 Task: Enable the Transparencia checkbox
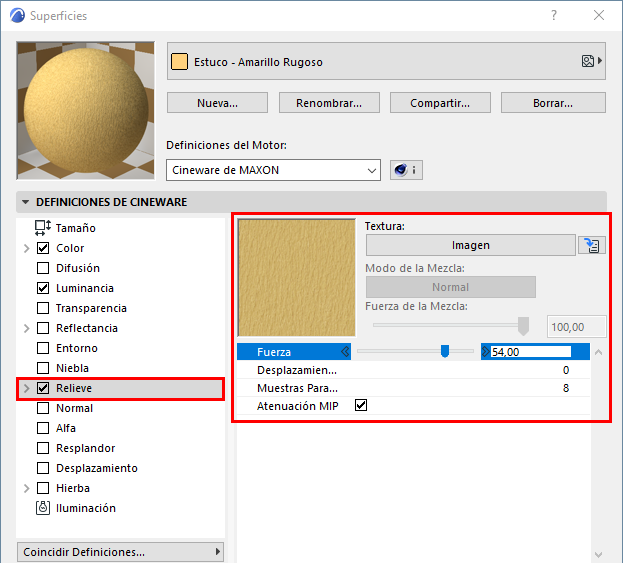[x=43, y=308]
